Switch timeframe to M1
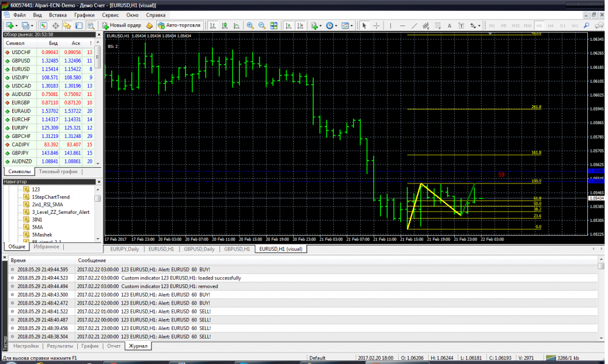 pos(492,26)
